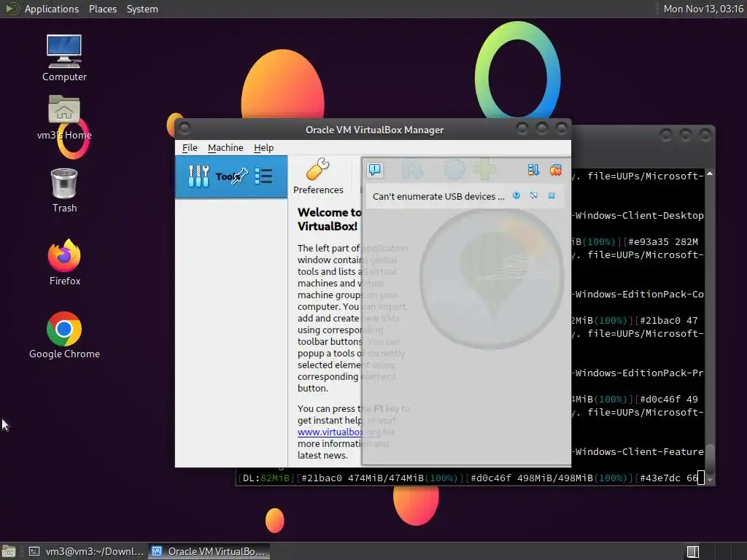Select vm3's Home folder icon
The height and width of the screenshot is (560, 747).
point(64,117)
